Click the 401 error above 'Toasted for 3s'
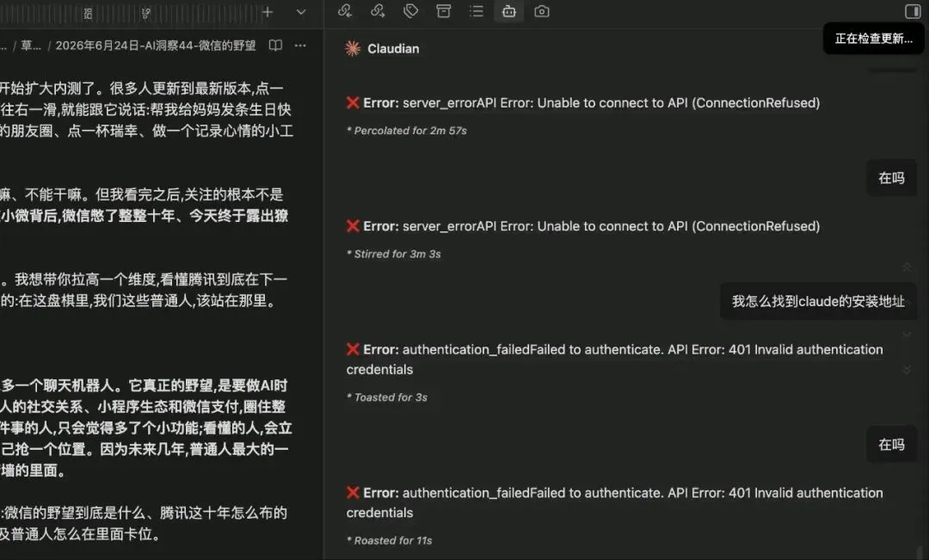Image resolution: width=929 pixels, height=560 pixels. click(615, 360)
